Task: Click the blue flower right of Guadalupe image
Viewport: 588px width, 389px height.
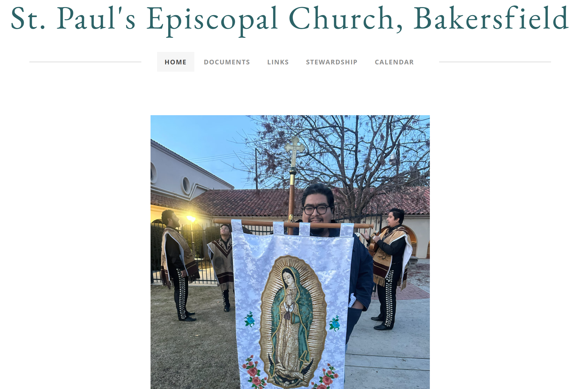Action: click(335, 323)
